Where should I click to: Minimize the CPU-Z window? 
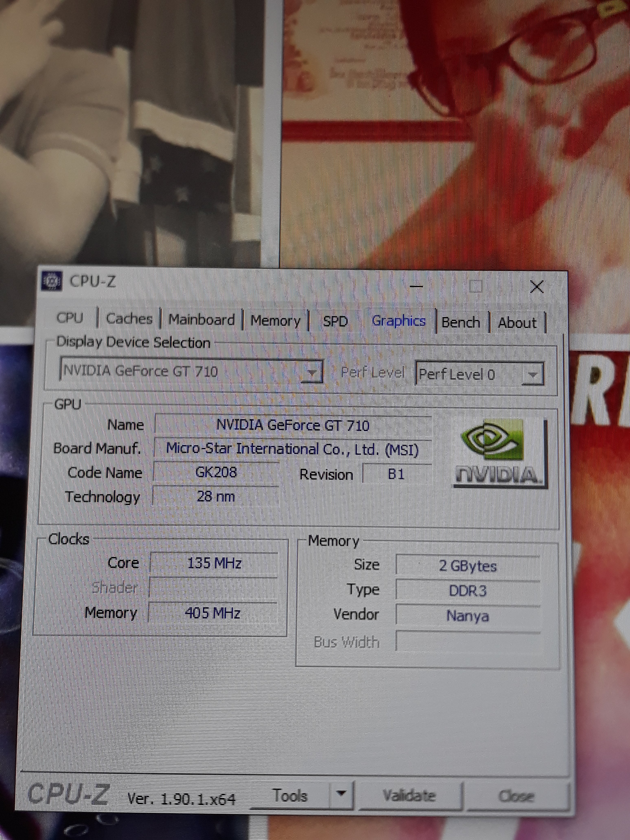click(x=416, y=285)
